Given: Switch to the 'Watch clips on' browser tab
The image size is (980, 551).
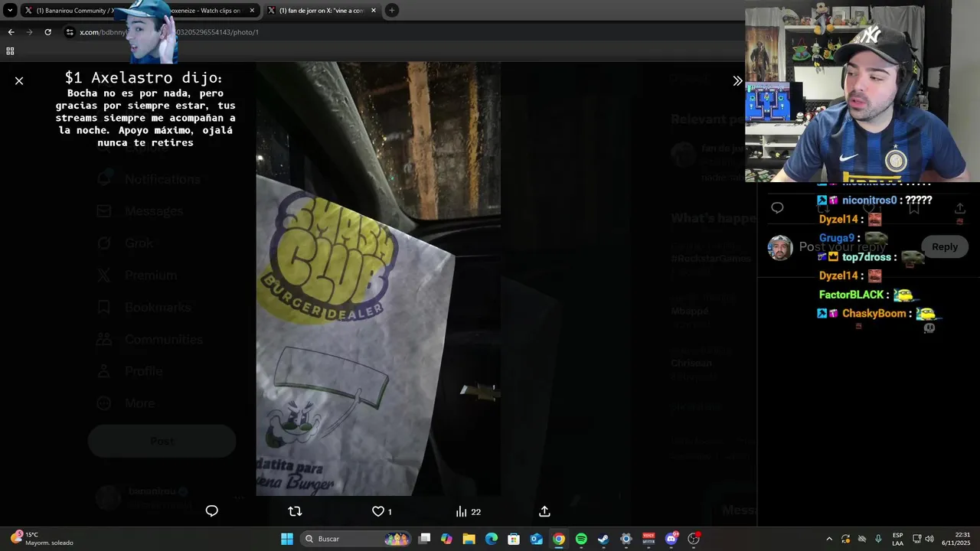Looking at the screenshot, I should click(207, 11).
